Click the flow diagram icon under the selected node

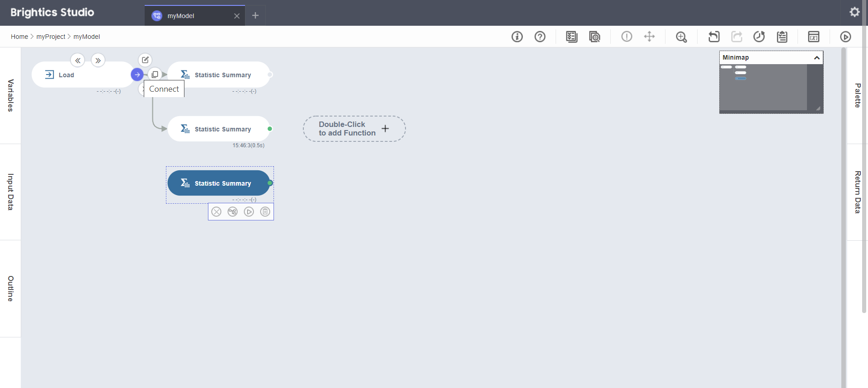click(233, 212)
